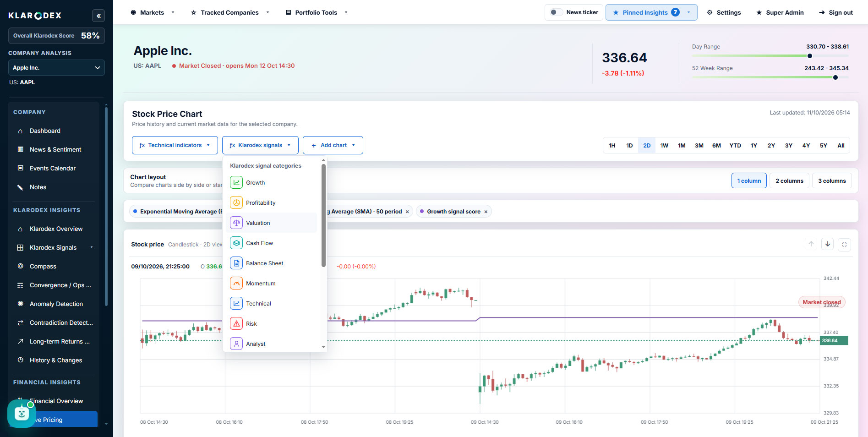Select Momentum gauge icon

236,283
